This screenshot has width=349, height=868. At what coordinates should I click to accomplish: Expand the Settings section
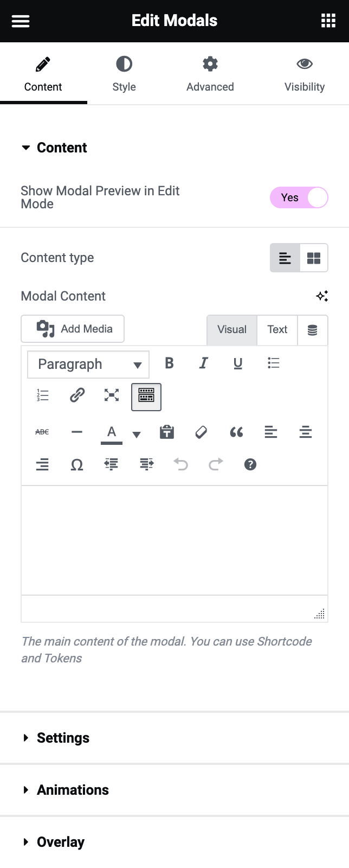coord(63,738)
